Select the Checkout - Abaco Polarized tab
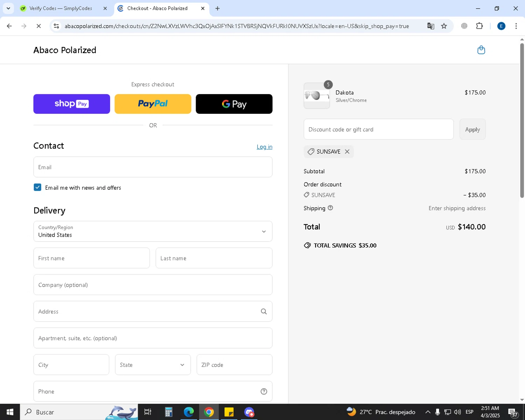Screen dimensions: 525x420 pos(157,8)
